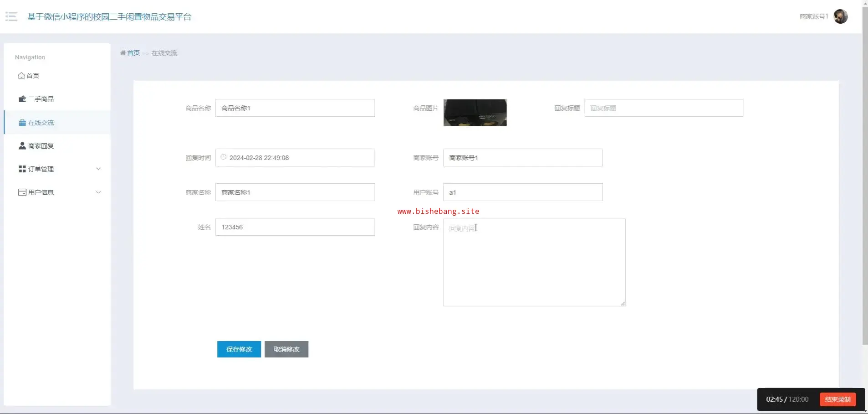The image size is (868, 414).
Task: Toggle the sidebar hamburger menu icon
Action: pos(11,17)
